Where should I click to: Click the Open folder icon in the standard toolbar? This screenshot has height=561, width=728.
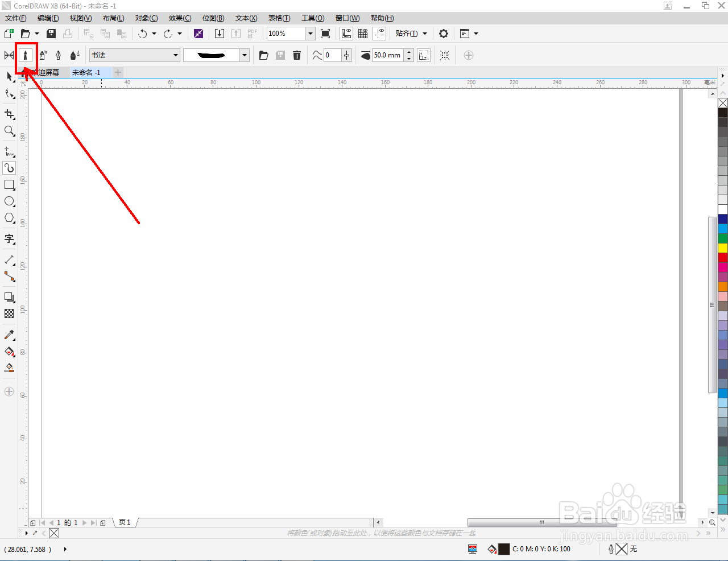[x=25, y=34]
